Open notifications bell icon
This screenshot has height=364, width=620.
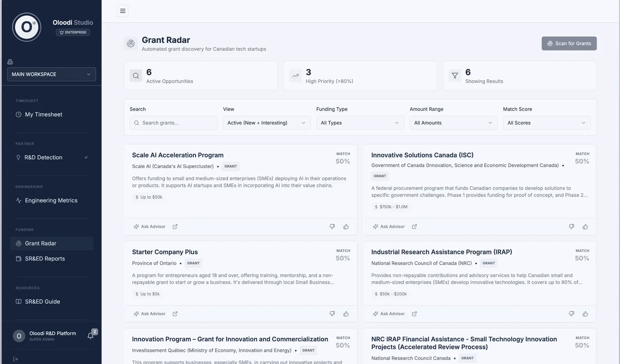[x=90, y=336]
